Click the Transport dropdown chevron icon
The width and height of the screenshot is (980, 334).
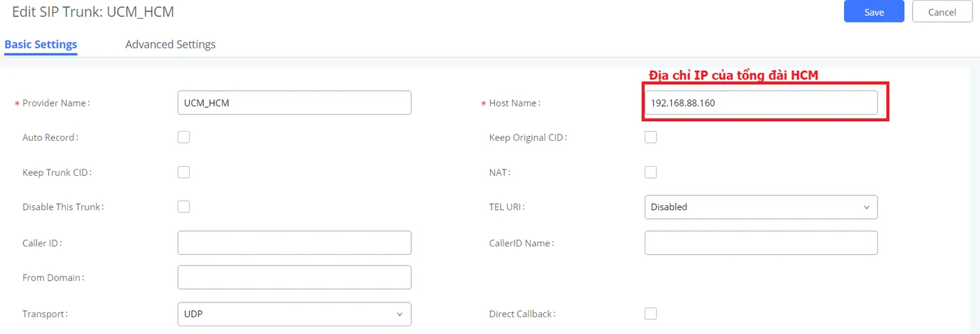coord(400,314)
